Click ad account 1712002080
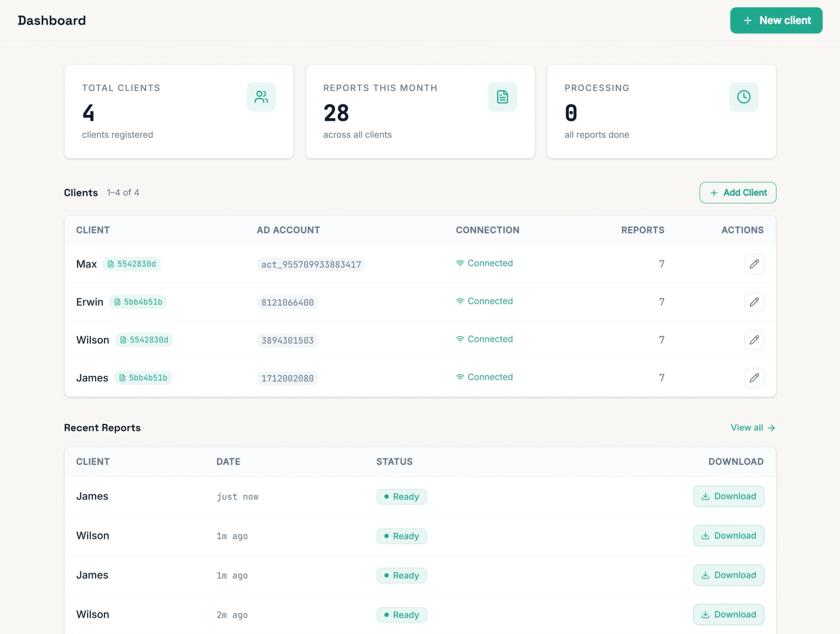The image size is (840, 634). (x=288, y=379)
